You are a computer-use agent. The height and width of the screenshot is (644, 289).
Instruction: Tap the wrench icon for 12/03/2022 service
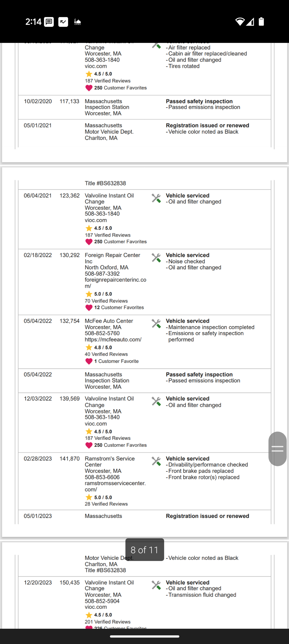[156, 401]
